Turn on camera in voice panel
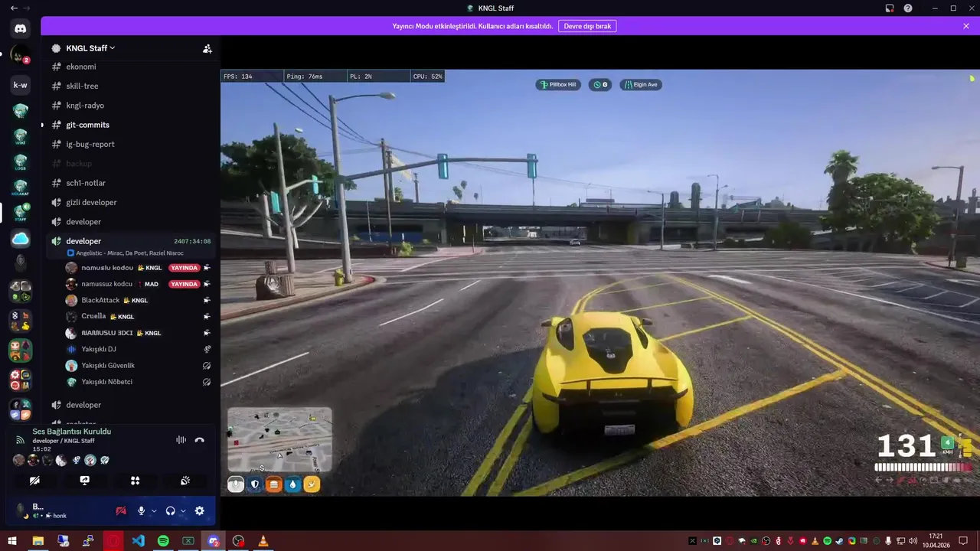The height and width of the screenshot is (551, 980). (34, 481)
